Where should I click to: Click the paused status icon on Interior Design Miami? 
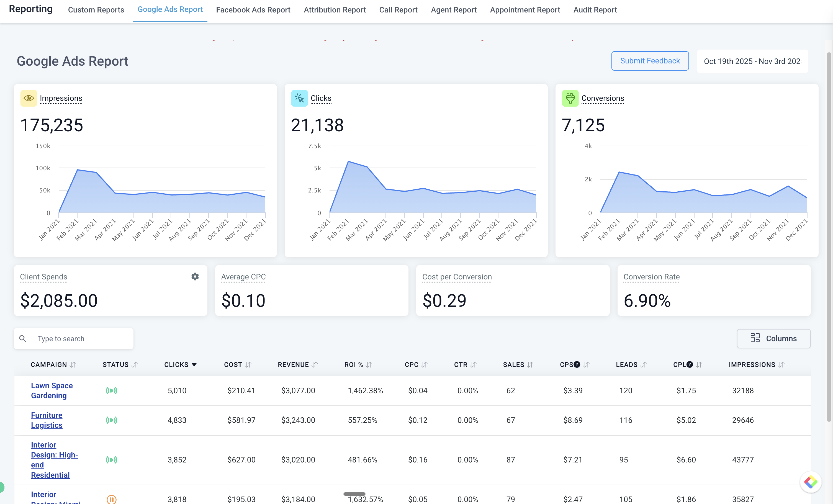coord(112,499)
